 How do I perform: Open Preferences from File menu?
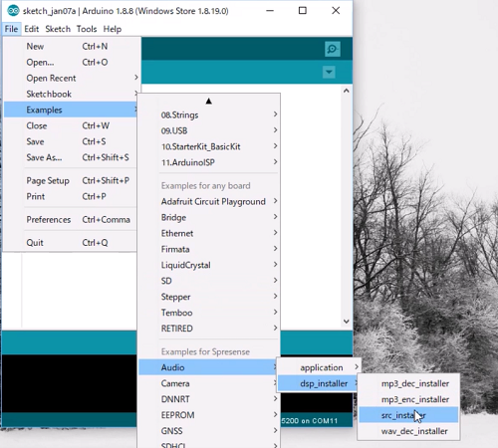coord(71,220)
